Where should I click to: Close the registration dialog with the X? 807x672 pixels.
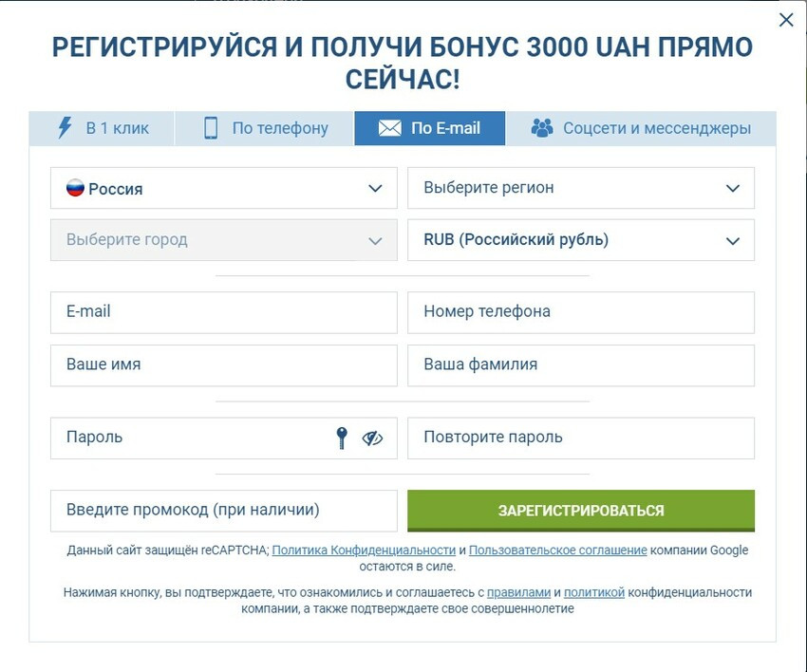point(786,20)
